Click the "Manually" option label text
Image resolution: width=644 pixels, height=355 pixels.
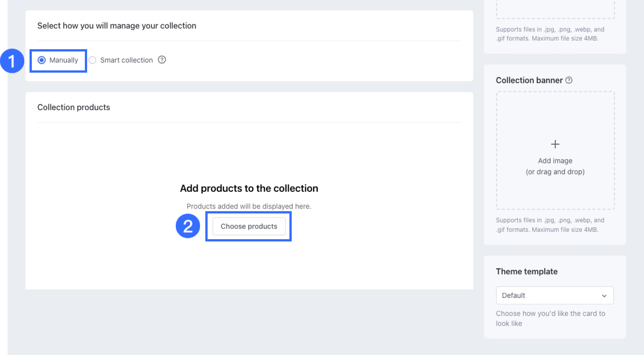pos(64,60)
